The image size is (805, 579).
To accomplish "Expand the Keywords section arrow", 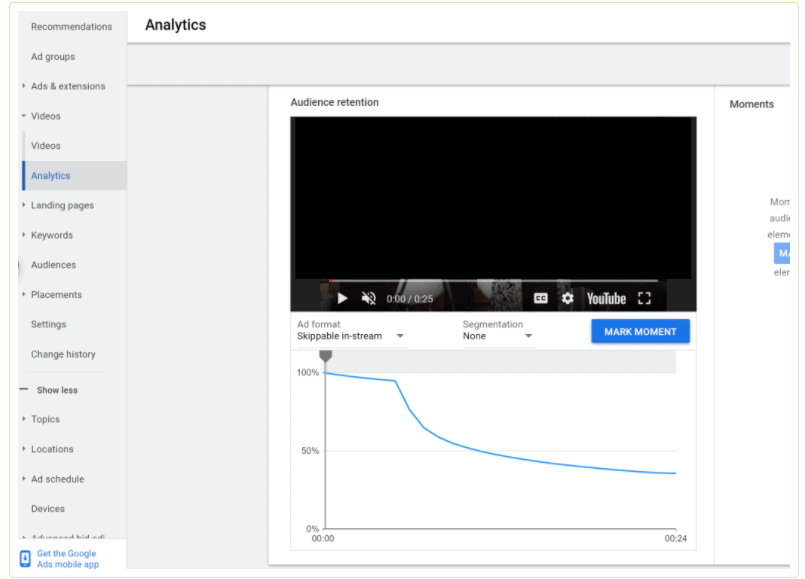I will 24,236.
